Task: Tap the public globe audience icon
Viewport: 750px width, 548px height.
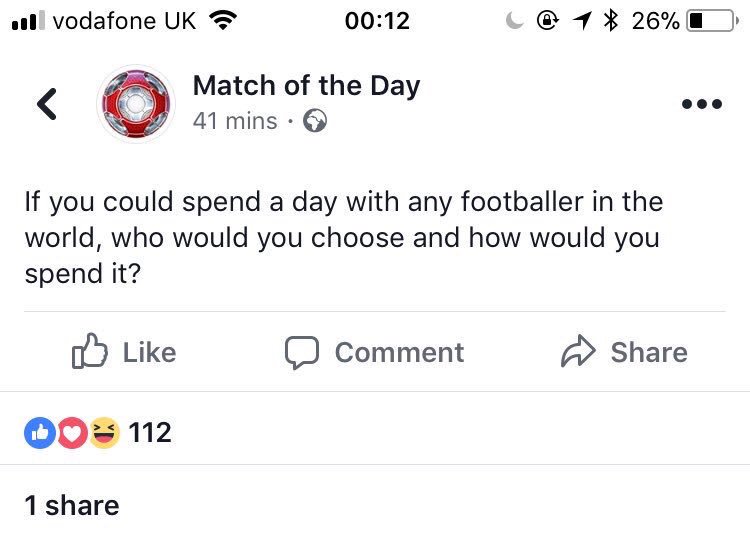Action: pyautogui.click(x=315, y=121)
